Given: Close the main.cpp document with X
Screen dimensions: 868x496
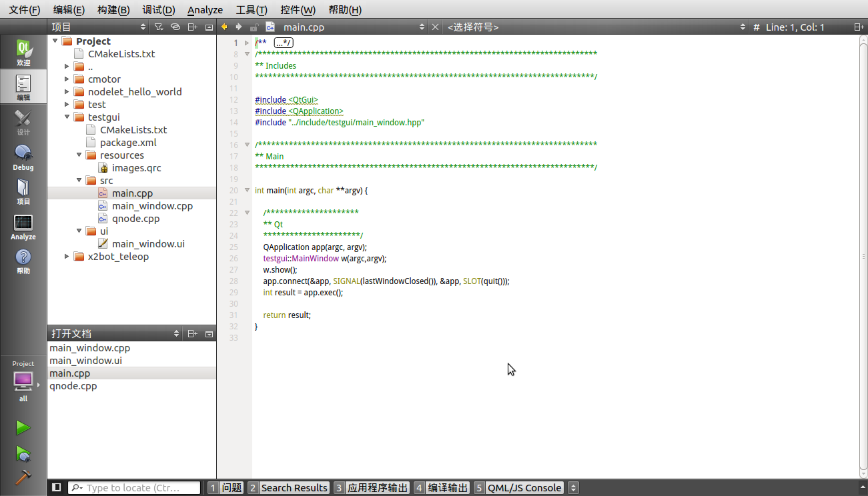Looking at the screenshot, I should tap(436, 27).
